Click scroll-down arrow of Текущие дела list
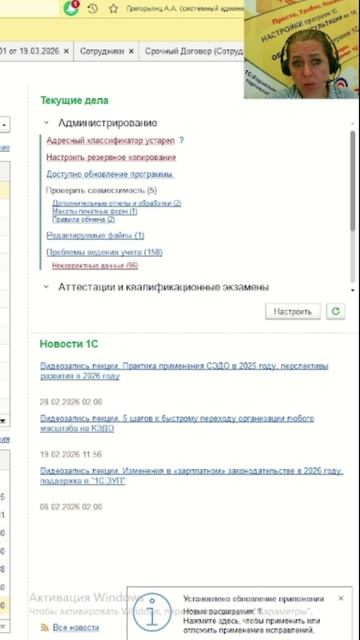This screenshot has height=640, width=360. [x=353, y=290]
